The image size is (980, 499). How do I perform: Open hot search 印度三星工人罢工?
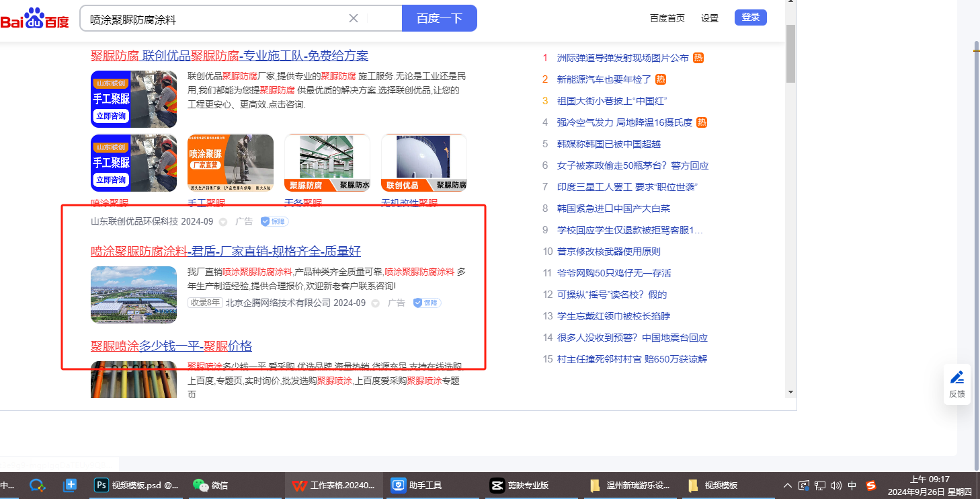pyautogui.click(x=627, y=187)
